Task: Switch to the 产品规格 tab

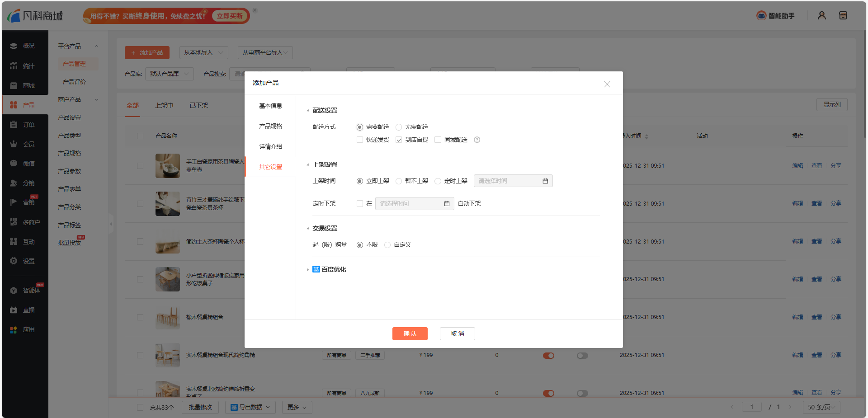Action: tap(270, 126)
